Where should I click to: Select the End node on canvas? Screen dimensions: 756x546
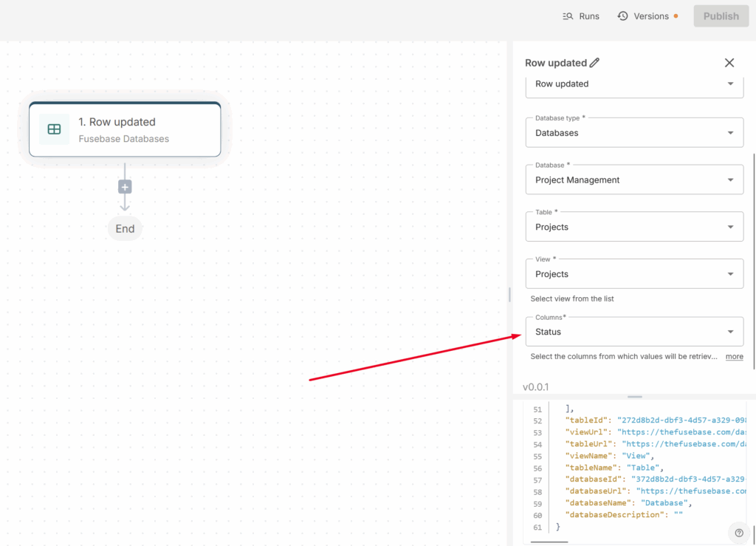click(x=125, y=229)
